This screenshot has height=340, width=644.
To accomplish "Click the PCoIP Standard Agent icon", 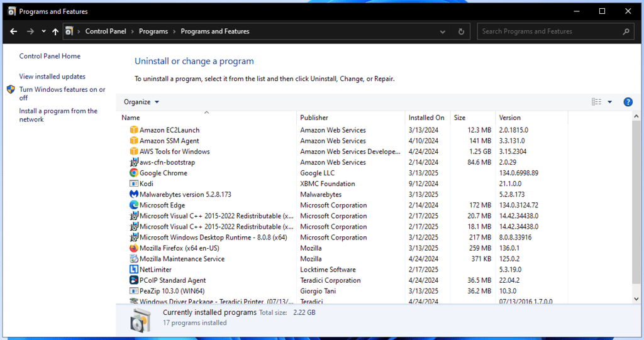I will (x=133, y=280).
